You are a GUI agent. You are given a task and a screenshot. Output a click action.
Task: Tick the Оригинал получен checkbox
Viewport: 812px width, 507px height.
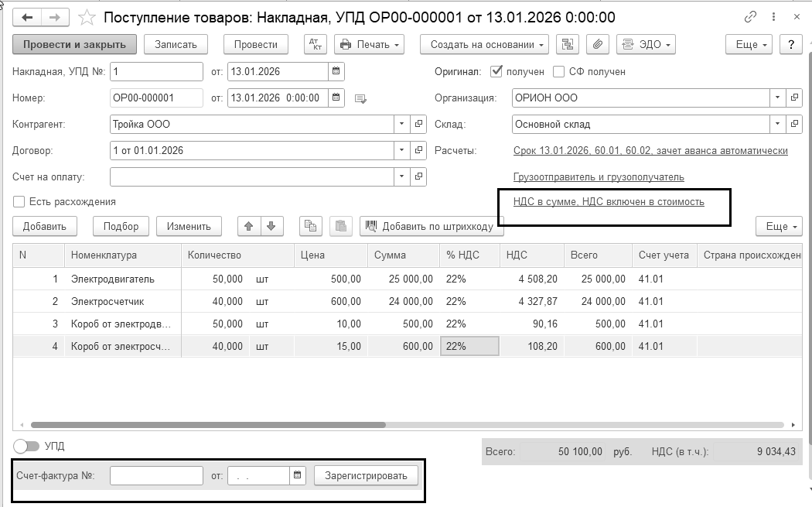click(496, 71)
